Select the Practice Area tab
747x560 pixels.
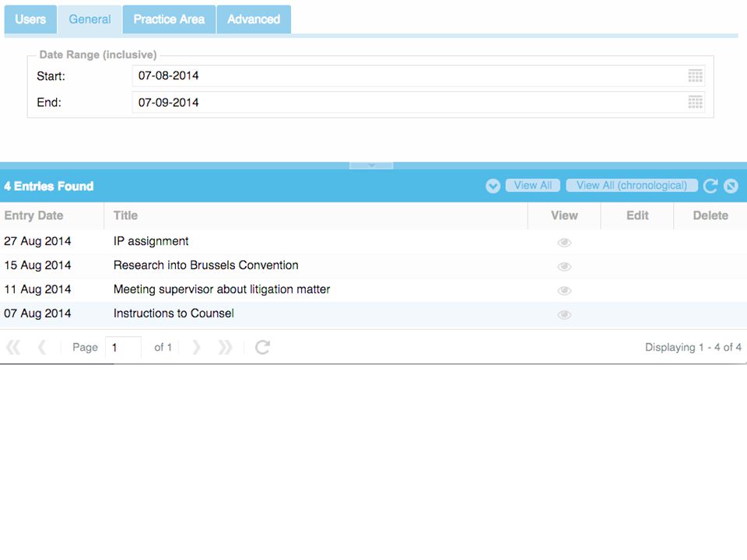pyautogui.click(x=169, y=19)
